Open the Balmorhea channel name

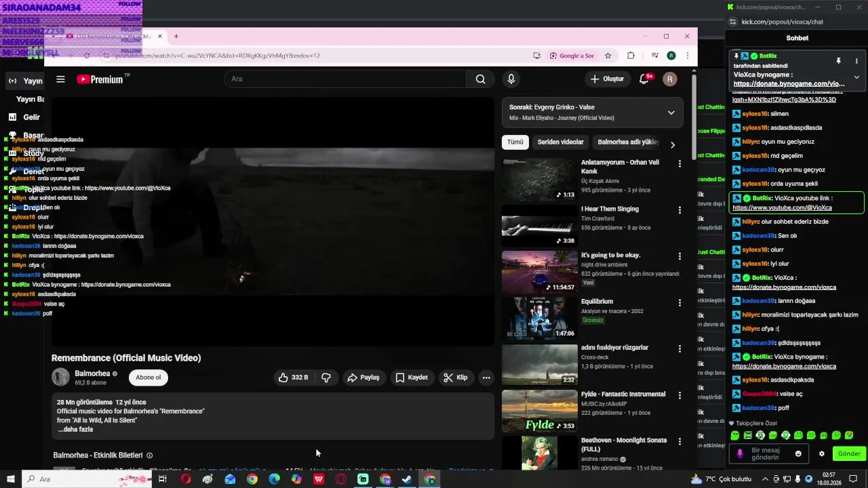coord(92,373)
